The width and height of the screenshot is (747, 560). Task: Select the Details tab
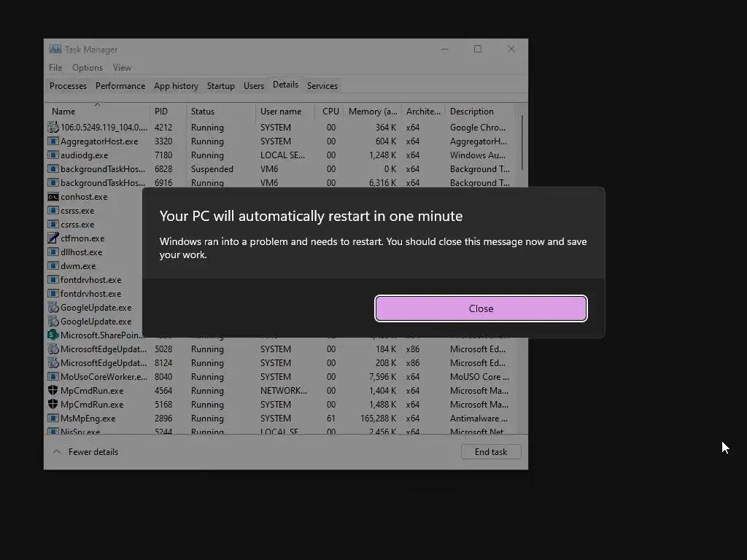tap(285, 85)
